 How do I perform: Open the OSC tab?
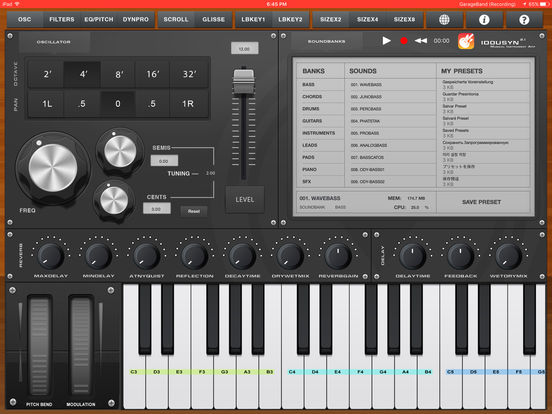[x=25, y=19]
